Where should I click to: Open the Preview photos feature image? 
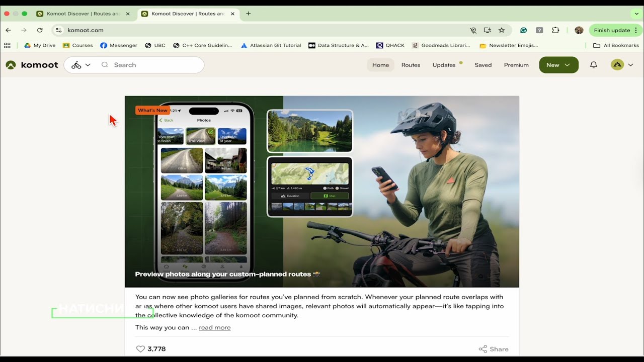click(x=322, y=192)
